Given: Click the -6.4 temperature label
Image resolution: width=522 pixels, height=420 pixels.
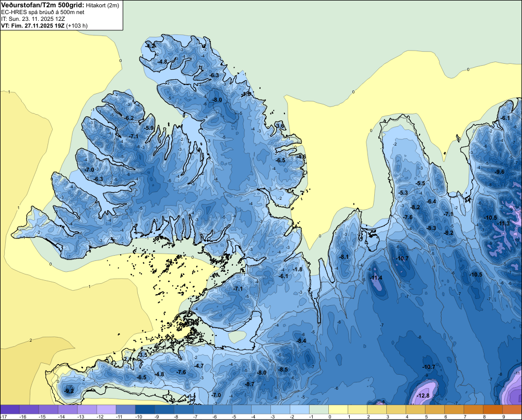Looking at the screenshot, I should [432, 201].
